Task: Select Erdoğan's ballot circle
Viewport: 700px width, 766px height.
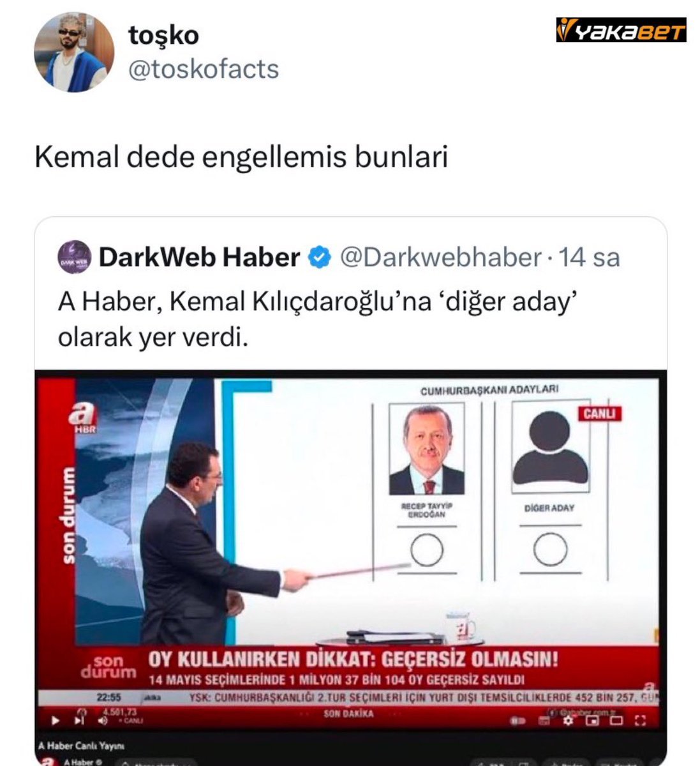Action: pyautogui.click(x=427, y=550)
